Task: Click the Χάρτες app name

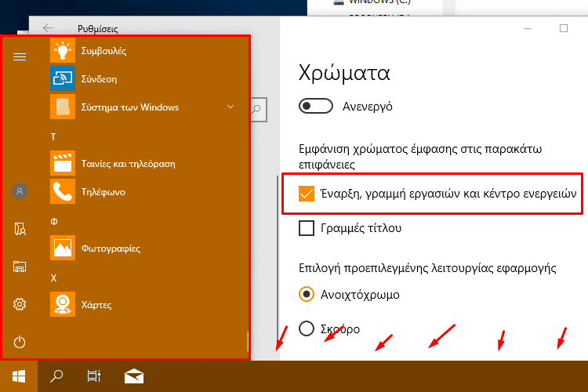Action: [x=96, y=305]
